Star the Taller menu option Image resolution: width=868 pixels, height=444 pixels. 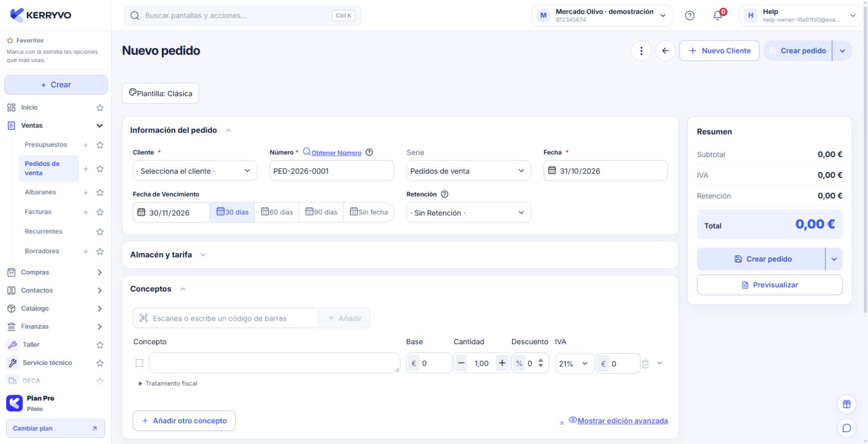(100, 345)
